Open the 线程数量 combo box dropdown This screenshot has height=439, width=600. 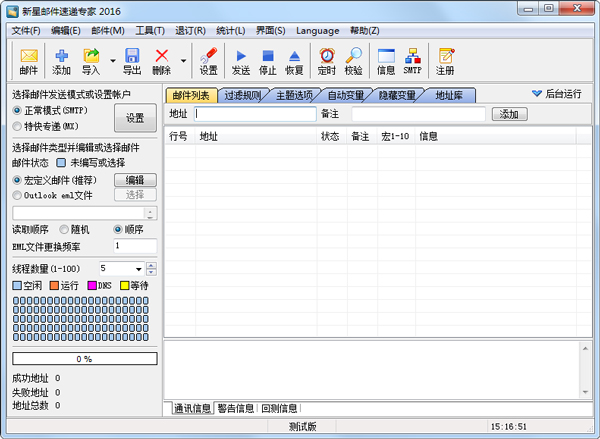pos(137,269)
